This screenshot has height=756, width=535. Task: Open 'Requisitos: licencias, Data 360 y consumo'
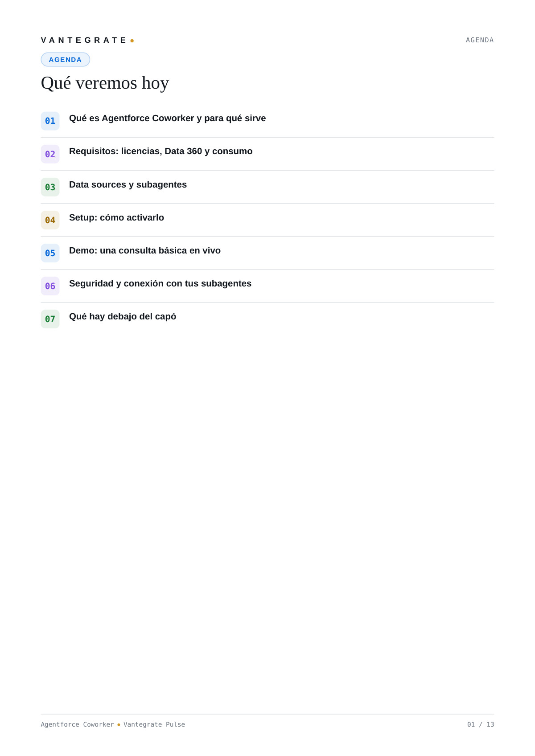(x=160, y=151)
